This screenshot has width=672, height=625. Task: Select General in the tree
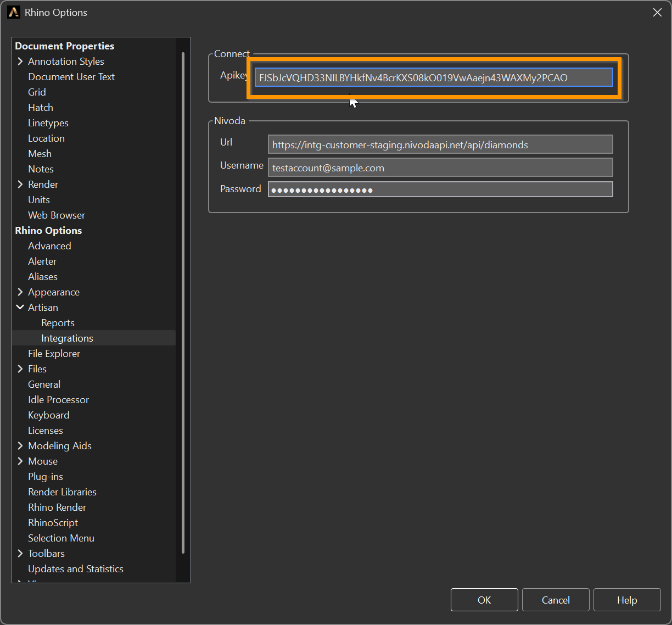coord(44,384)
